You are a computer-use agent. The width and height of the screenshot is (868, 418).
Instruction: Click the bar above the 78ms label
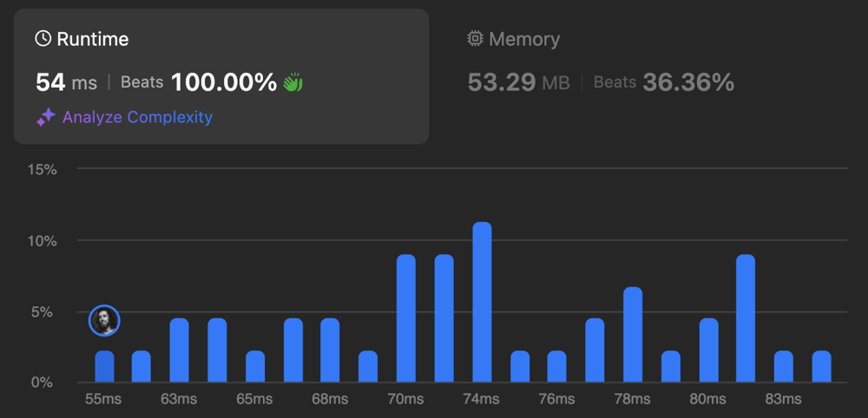tap(633, 335)
